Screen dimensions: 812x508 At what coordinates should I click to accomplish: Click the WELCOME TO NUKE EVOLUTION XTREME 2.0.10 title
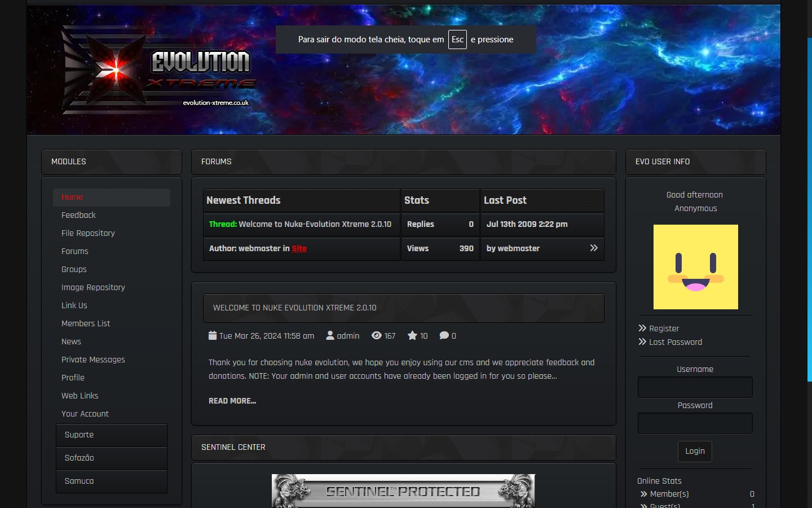(294, 308)
